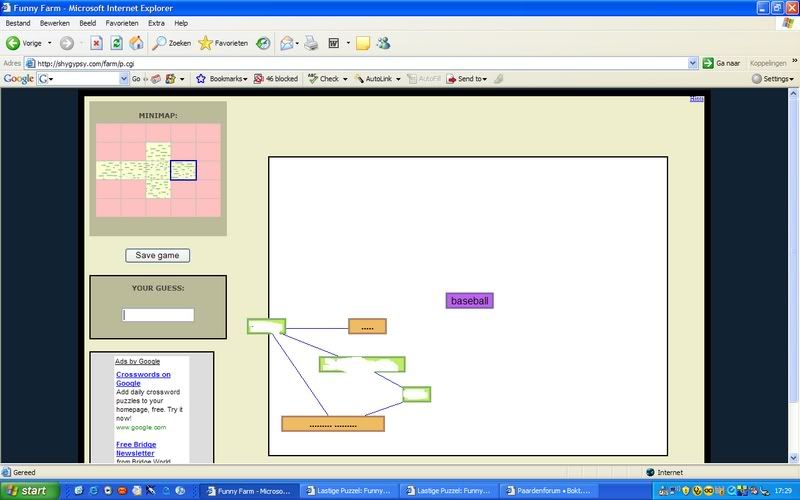The height and width of the screenshot is (500, 800).
Task: Click the Media history icon
Action: 263,43
